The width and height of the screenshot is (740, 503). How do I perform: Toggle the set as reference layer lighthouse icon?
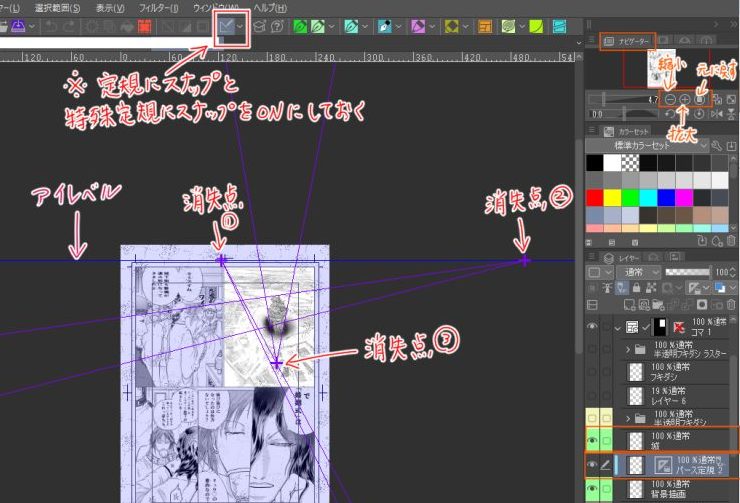607,288
